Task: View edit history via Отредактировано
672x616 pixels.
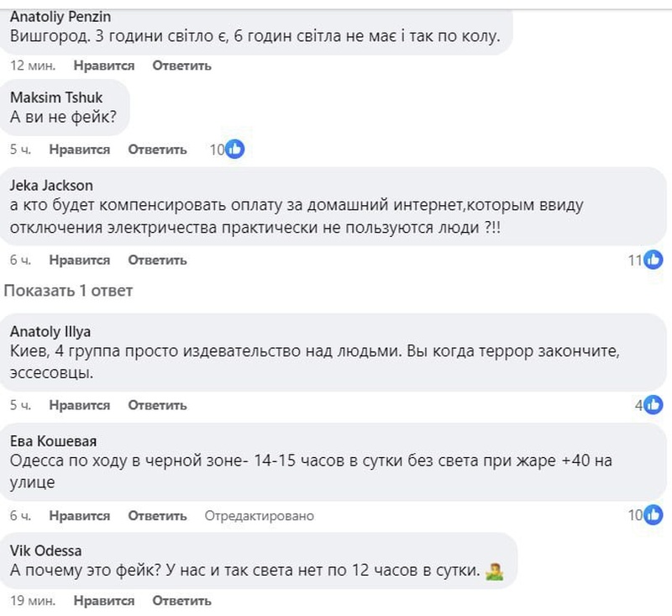Action: [260, 516]
